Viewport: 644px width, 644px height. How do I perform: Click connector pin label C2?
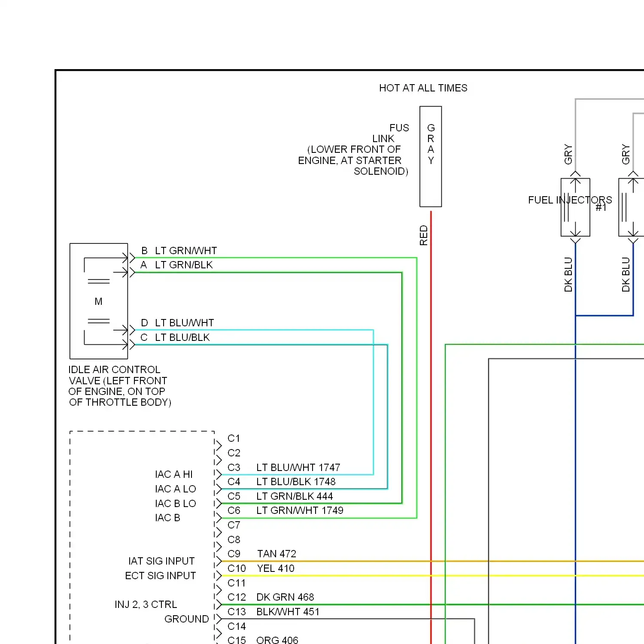coord(234,453)
